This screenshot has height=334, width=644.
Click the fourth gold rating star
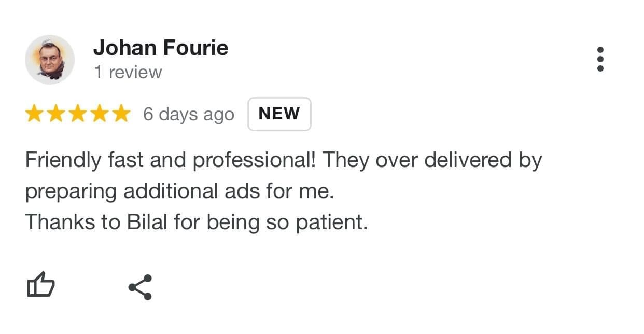(x=99, y=114)
